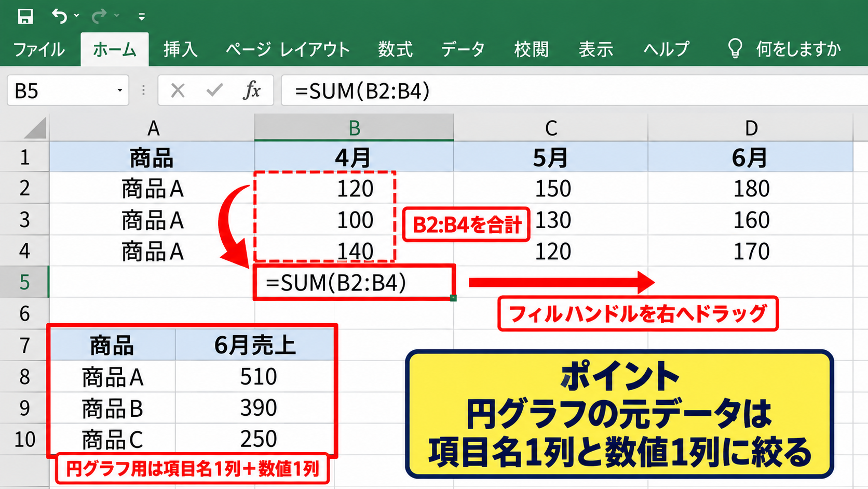Select the cell with value 150
Image resolution: width=868 pixels, height=489 pixels.
551,188
